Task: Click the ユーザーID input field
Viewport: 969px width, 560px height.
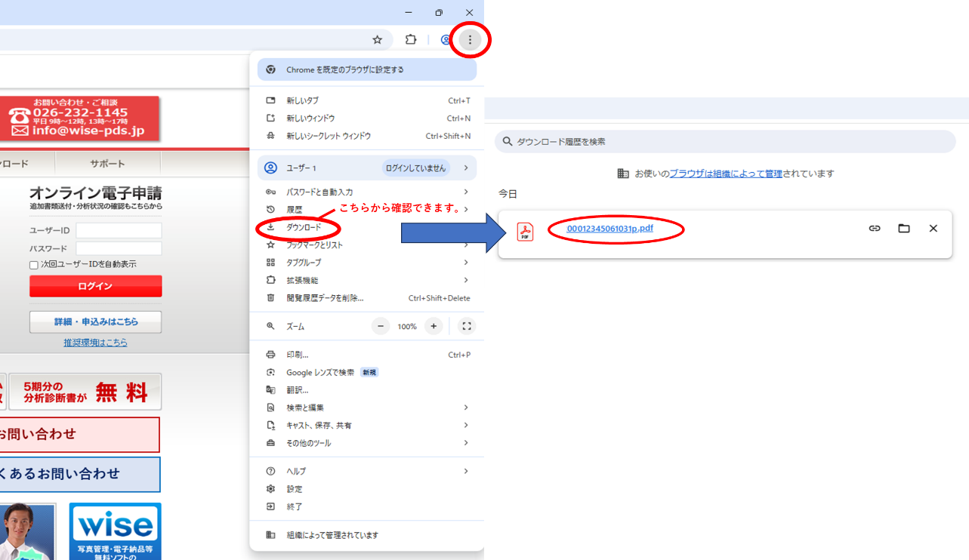Action: click(x=119, y=230)
